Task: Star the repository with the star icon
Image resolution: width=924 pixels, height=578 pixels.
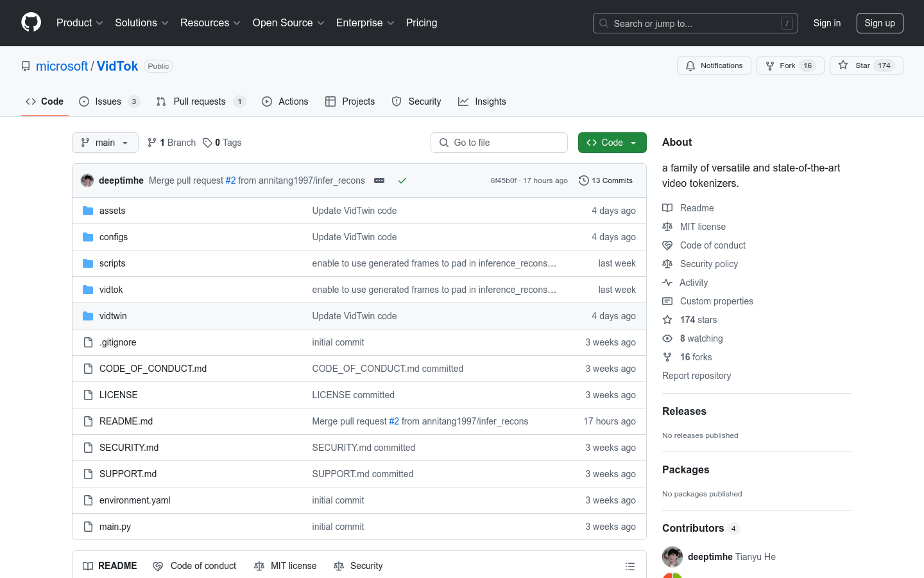Action: coord(843,66)
